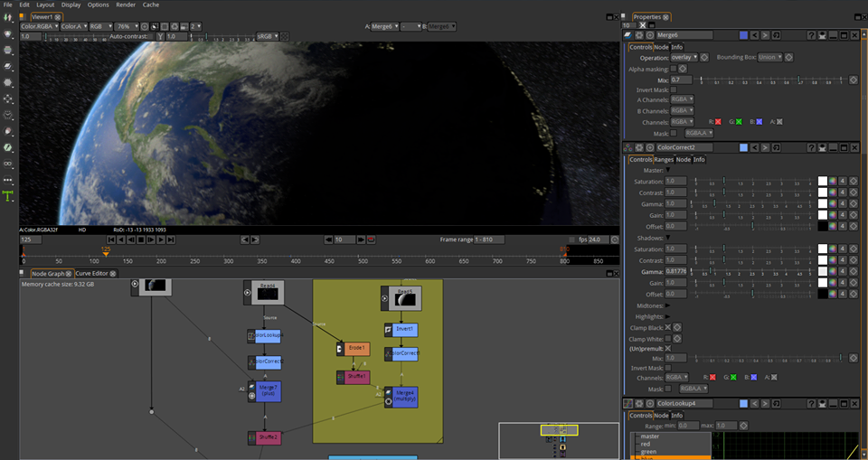Image resolution: width=868 pixels, height=460 pixels.
Task: Click Merge6 settings gear icon
Action: click(x=639, y=35)
